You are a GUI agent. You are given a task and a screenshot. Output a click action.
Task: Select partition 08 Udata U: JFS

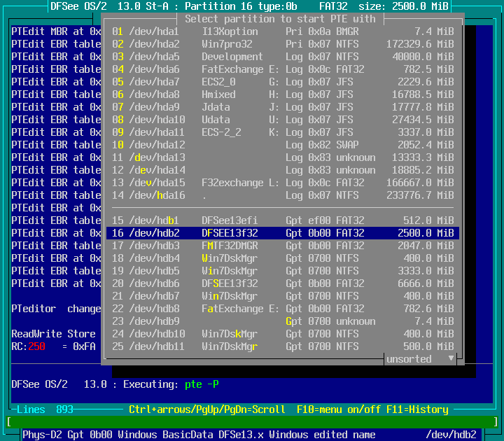(x=280, y=120)
